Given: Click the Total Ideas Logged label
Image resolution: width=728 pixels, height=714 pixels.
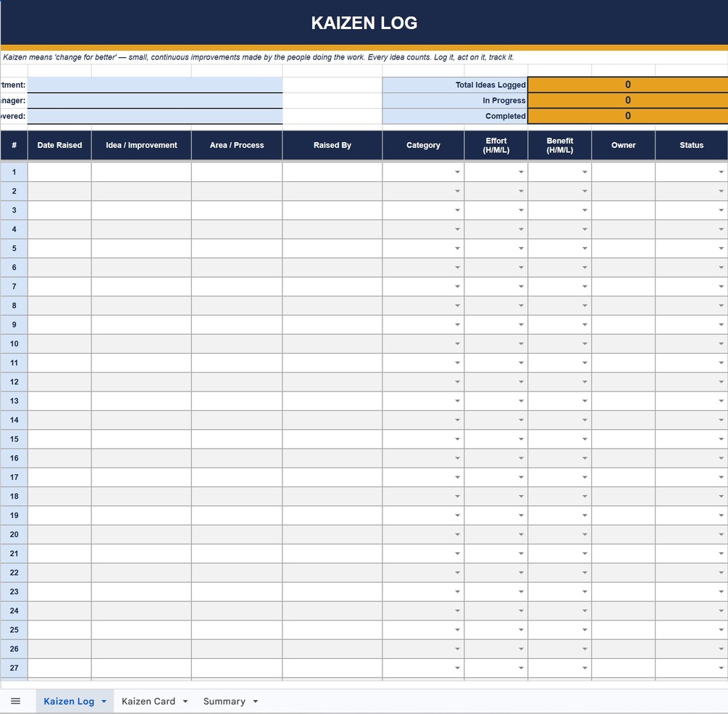Looking at the screenshot, I should tap(455, 85).
